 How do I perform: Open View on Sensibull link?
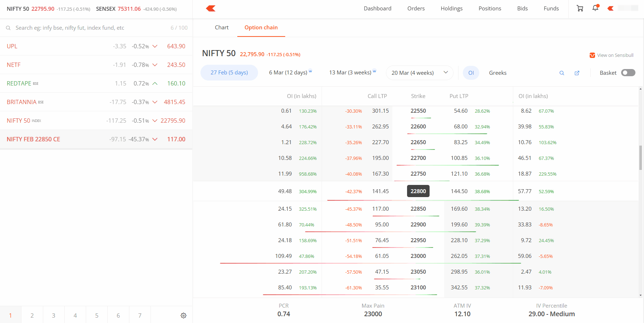click(x=611, y=55)
